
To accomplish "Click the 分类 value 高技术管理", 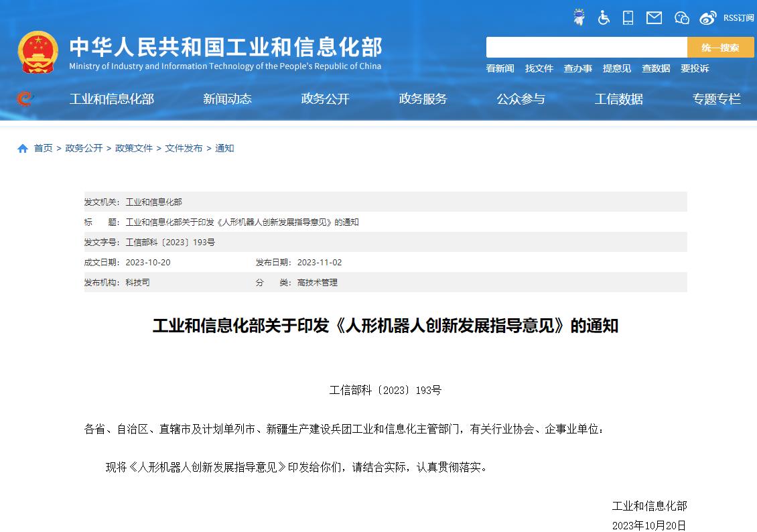I will (x=317, y=282).
